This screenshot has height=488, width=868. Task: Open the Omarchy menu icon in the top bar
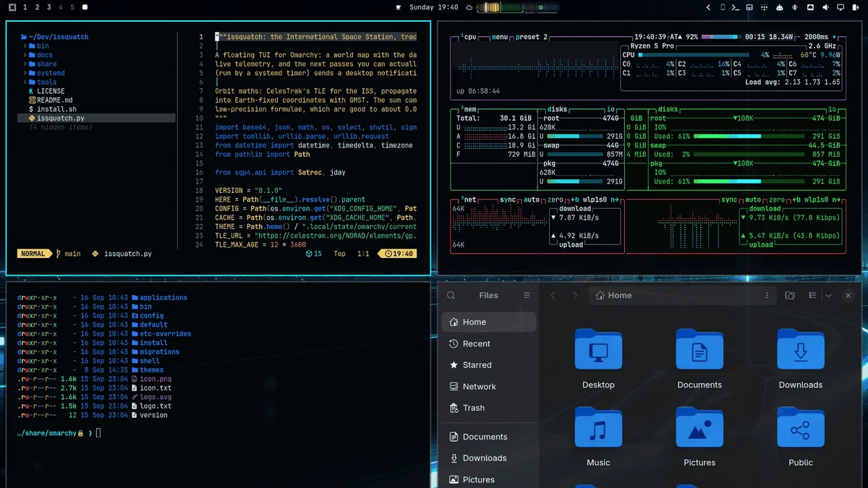pos(12,7)
